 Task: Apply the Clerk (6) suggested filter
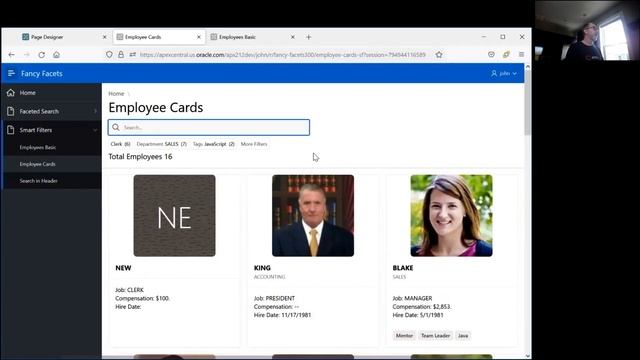coord(120,144)
